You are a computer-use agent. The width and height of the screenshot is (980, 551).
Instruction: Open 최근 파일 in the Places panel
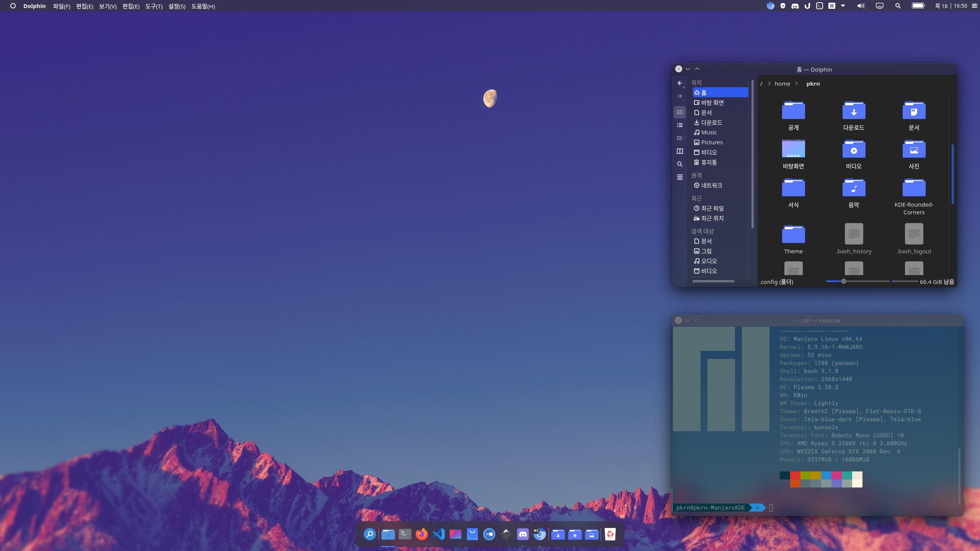[720, 208]
